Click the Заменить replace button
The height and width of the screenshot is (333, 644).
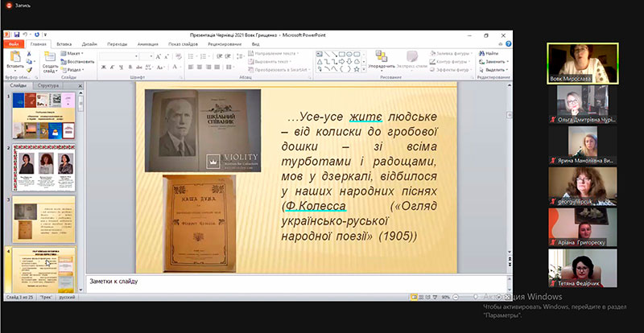click(493, 62)
